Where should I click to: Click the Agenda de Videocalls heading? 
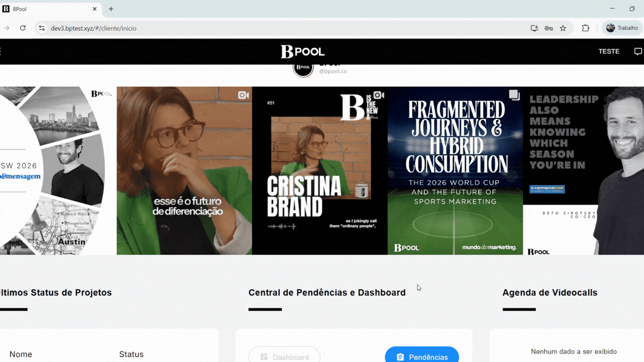pos(550,293)
